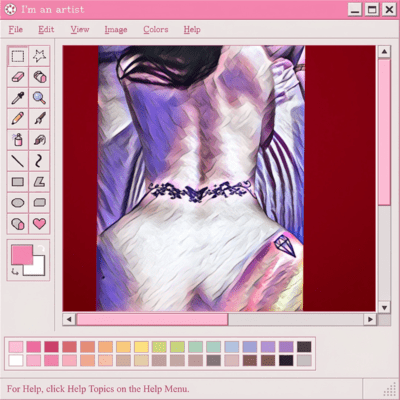This screenshot has height=400, width=400.
Task: Swap foreground and background colors arrow
Action: coord(41,248)
